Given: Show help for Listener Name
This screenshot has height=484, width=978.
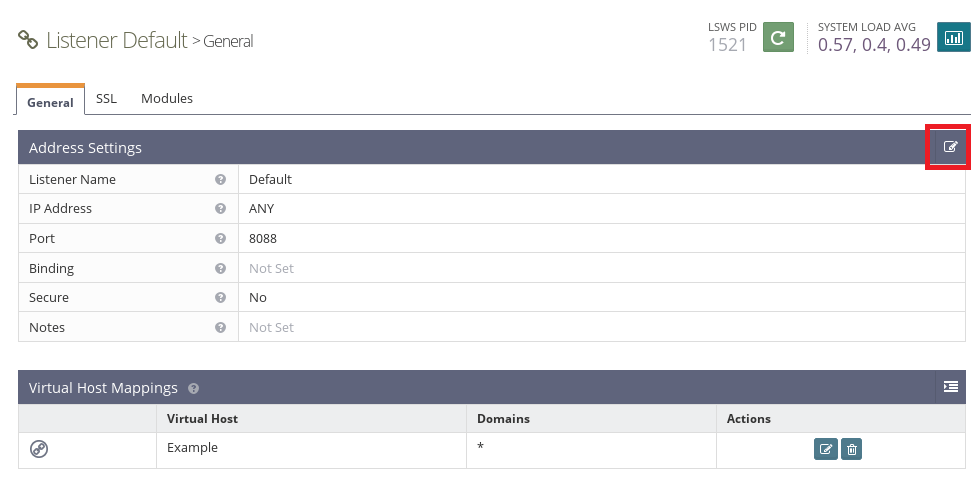Looking at the screenshot, I should (x=220, y=180).
